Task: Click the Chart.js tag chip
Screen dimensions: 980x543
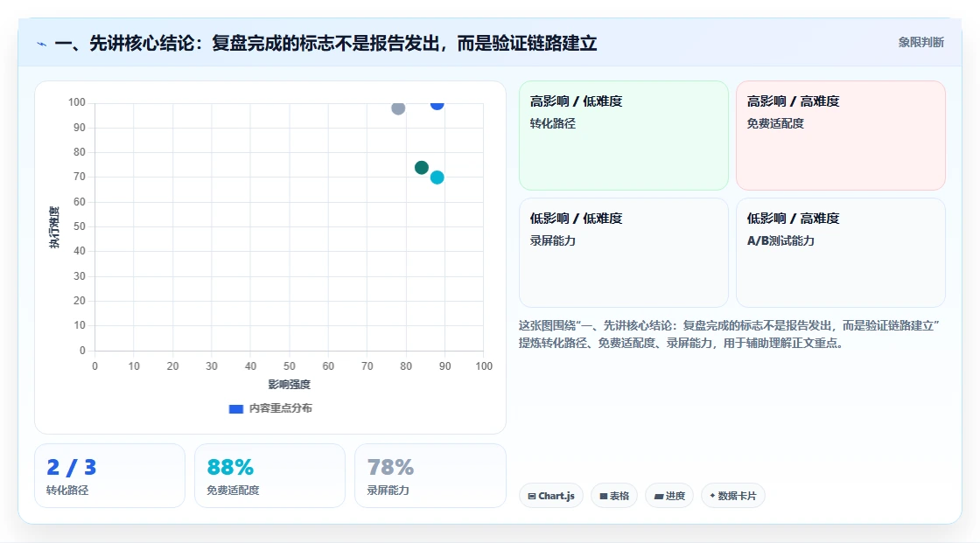Action: 551,496
